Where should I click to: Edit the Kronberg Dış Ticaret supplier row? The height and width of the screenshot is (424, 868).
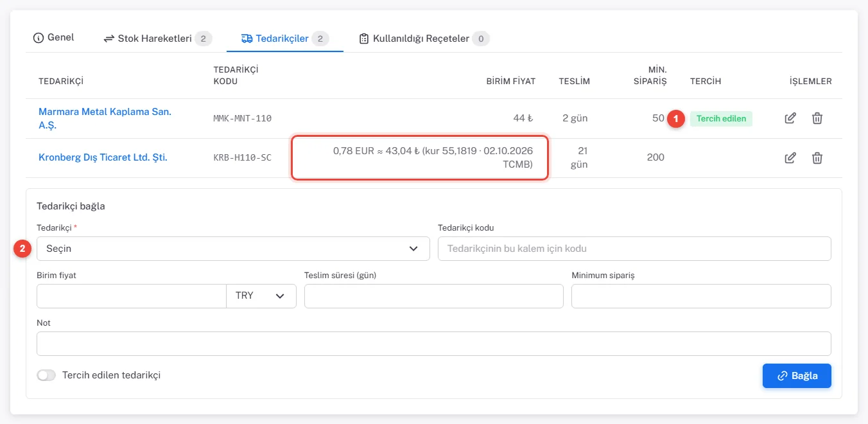[790, 158]
